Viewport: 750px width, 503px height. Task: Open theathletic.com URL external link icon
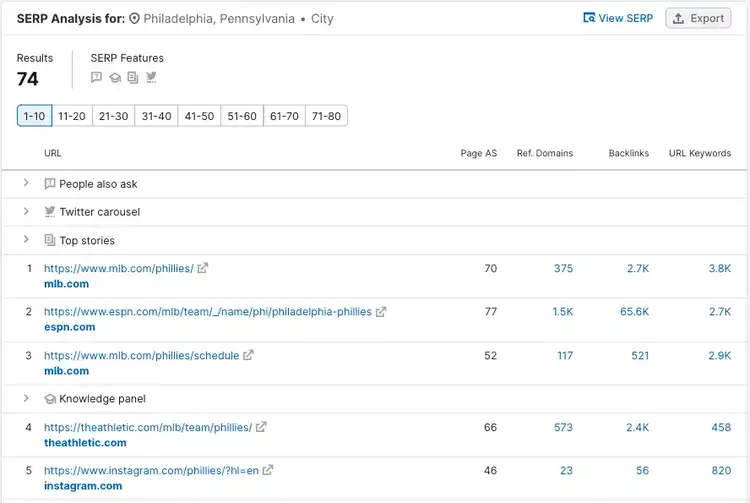tap(261, 427)
